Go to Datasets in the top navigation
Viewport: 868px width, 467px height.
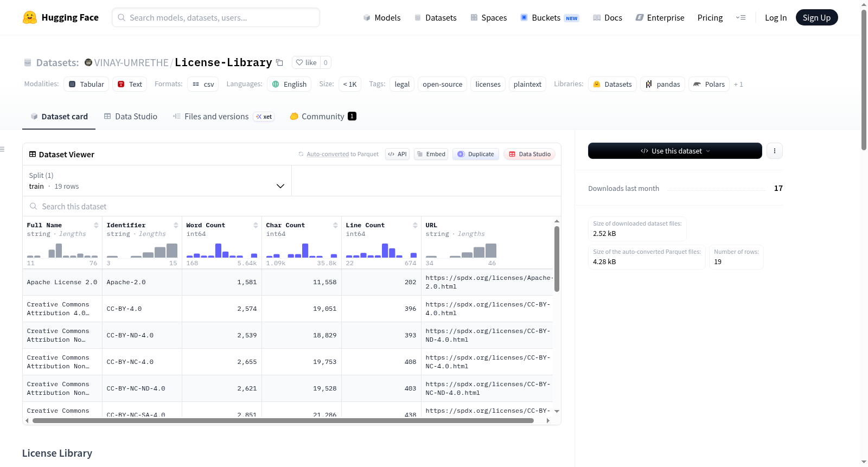pos(435,17)
